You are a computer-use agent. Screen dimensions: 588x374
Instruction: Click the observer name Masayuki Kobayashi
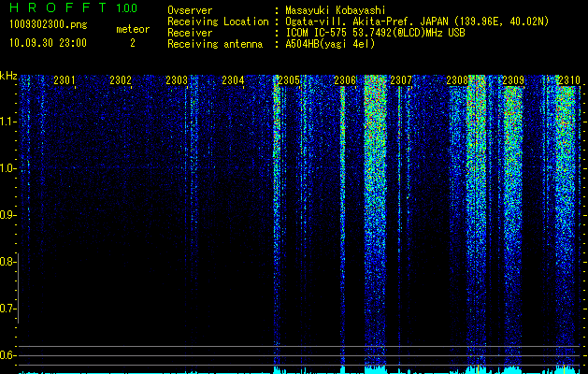pos(336,10)
